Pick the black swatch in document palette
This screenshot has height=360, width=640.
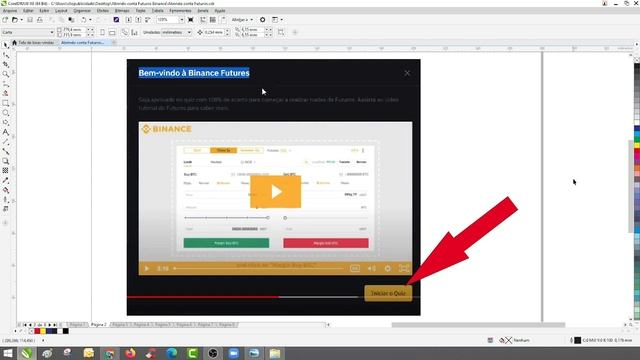[x=66, y=331]
